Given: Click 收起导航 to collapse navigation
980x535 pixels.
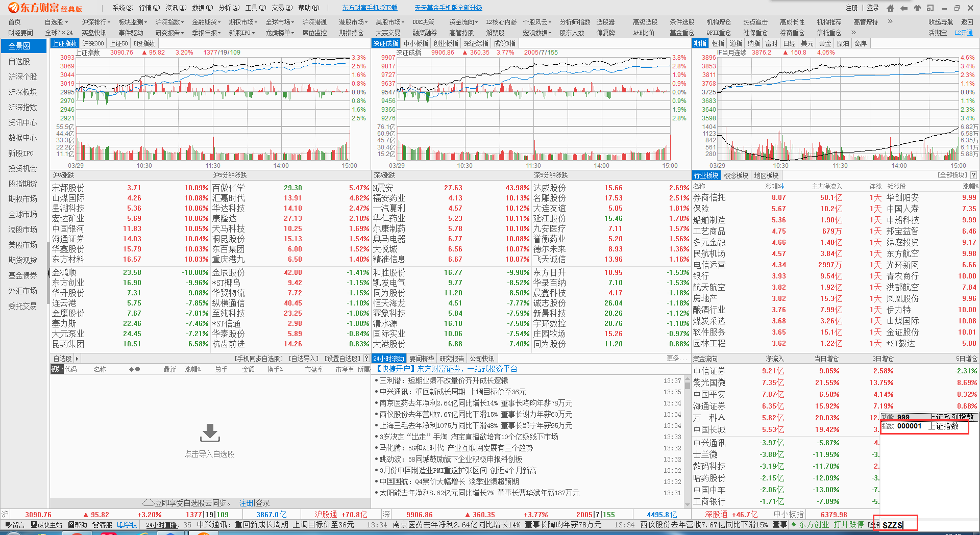Looking at the screenshot, I should [x=941, y=22].
